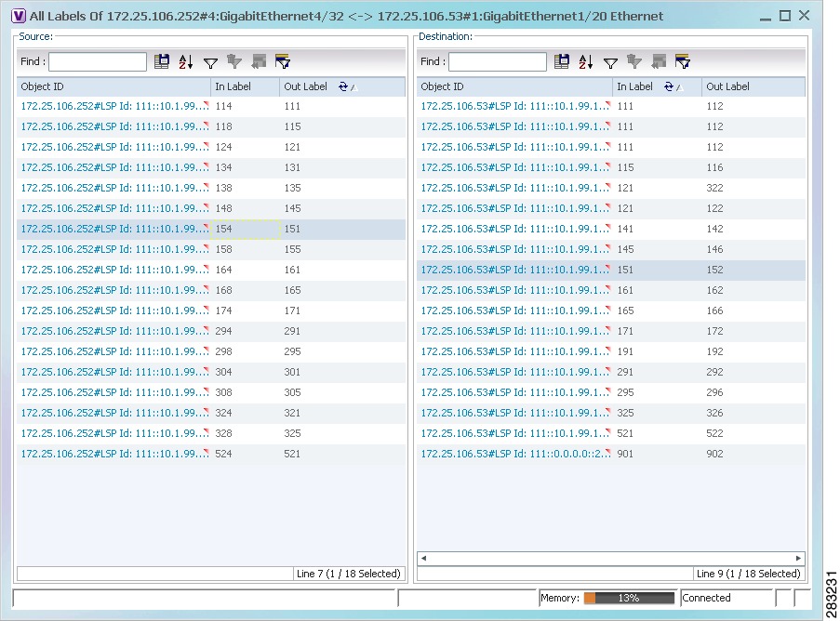This screenshot has width=840, height=621.
Task: Sort Source table by Object ID column
Action: point(113,86)
